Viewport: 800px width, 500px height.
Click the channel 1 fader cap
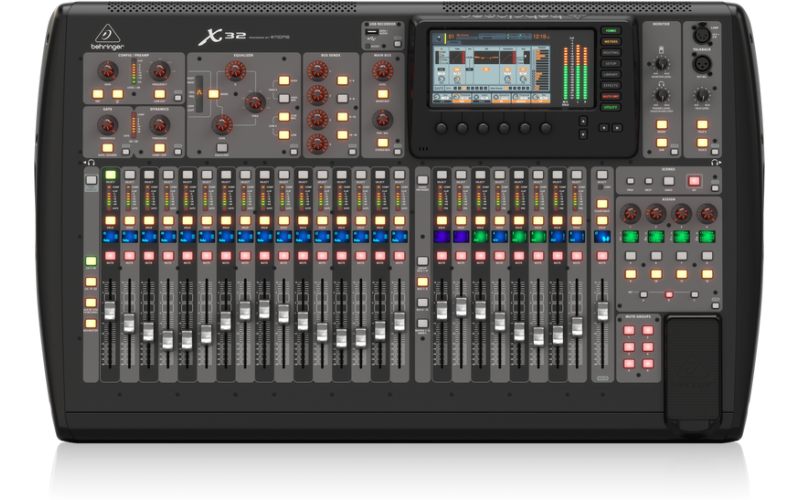click(110, 310)
